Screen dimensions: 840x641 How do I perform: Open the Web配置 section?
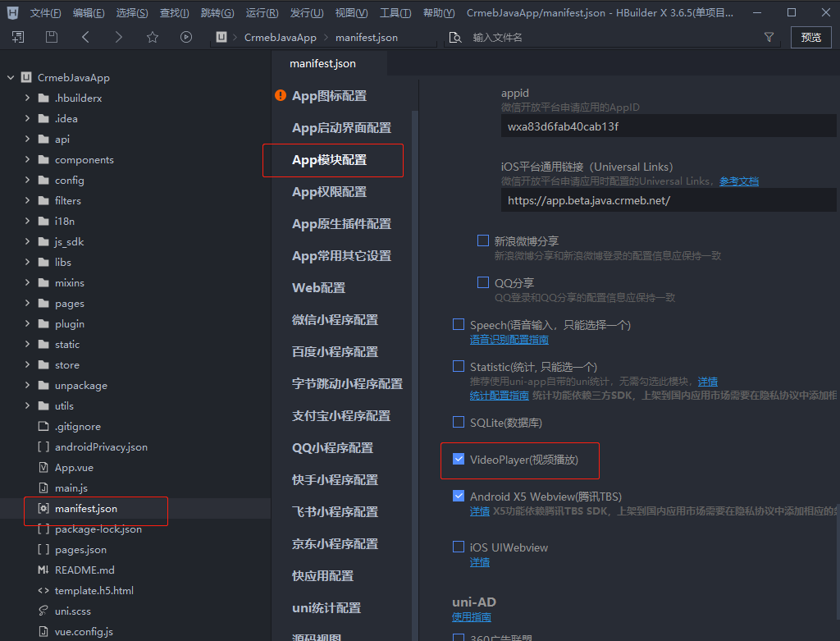[x=319, y=288]
